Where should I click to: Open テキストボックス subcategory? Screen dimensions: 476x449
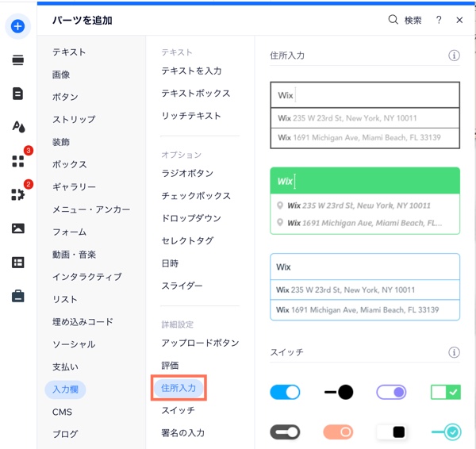coord(196,93)
